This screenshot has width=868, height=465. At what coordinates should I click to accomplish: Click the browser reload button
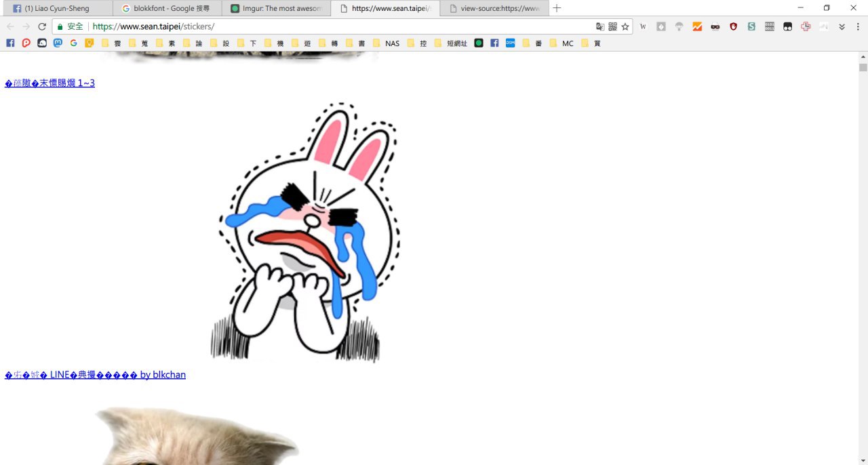pos(42,26)
